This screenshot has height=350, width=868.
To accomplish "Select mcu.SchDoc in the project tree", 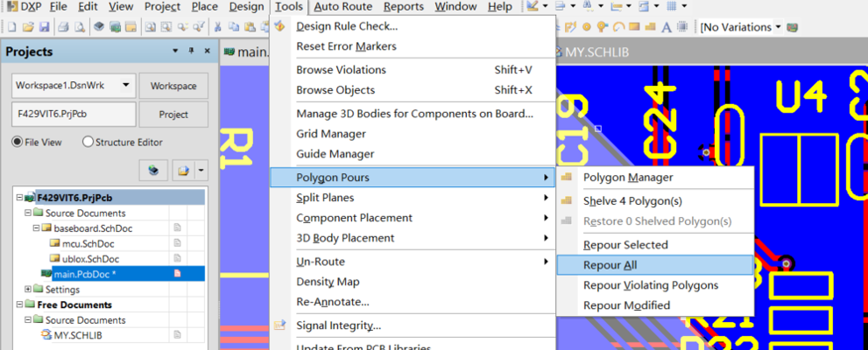I will [x=88, y=244].
